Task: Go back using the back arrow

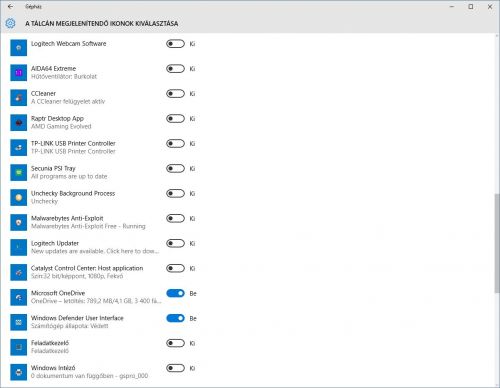Action: 10,6
